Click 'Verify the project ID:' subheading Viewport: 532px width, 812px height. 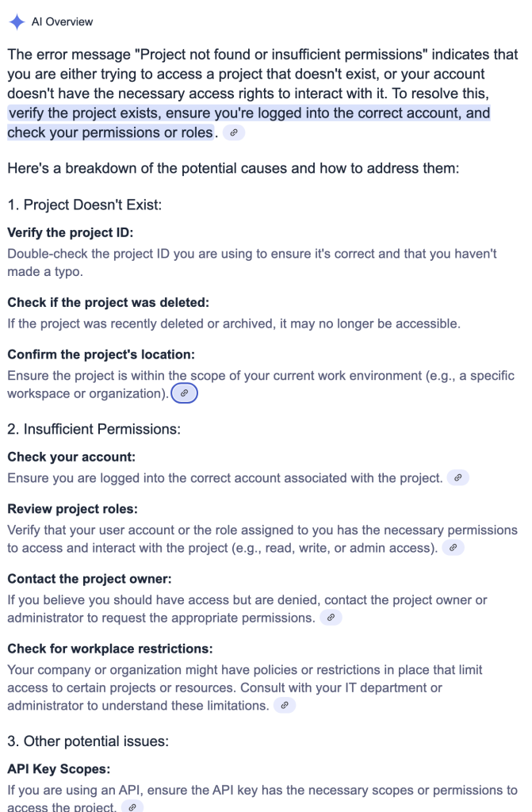click(71, 232)
